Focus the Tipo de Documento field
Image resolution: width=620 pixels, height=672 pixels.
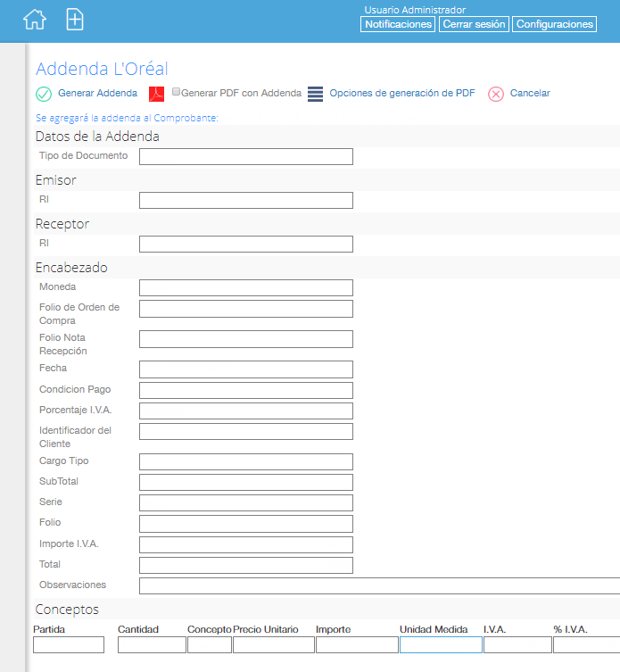pyautogui.click(x=246, y=157)
